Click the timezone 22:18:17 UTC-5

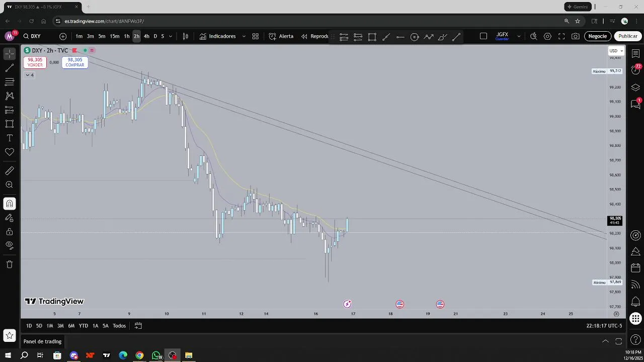pos(604,326)
